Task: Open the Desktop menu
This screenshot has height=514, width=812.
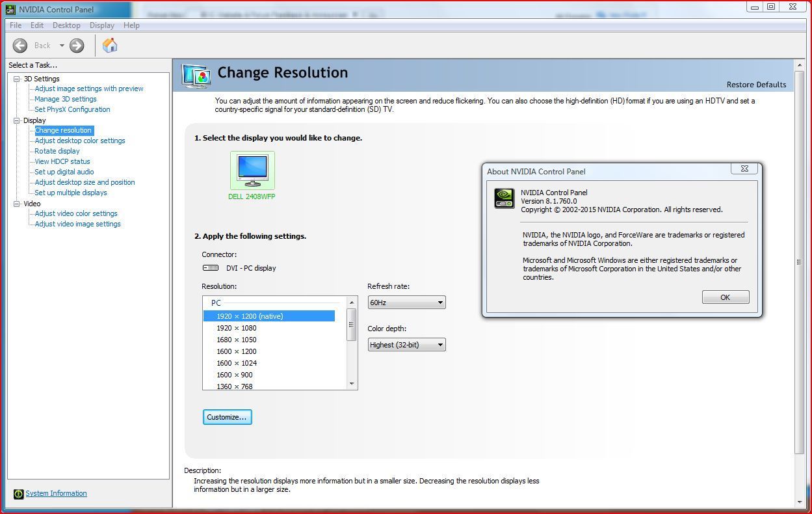Action: tap(66, 25)
